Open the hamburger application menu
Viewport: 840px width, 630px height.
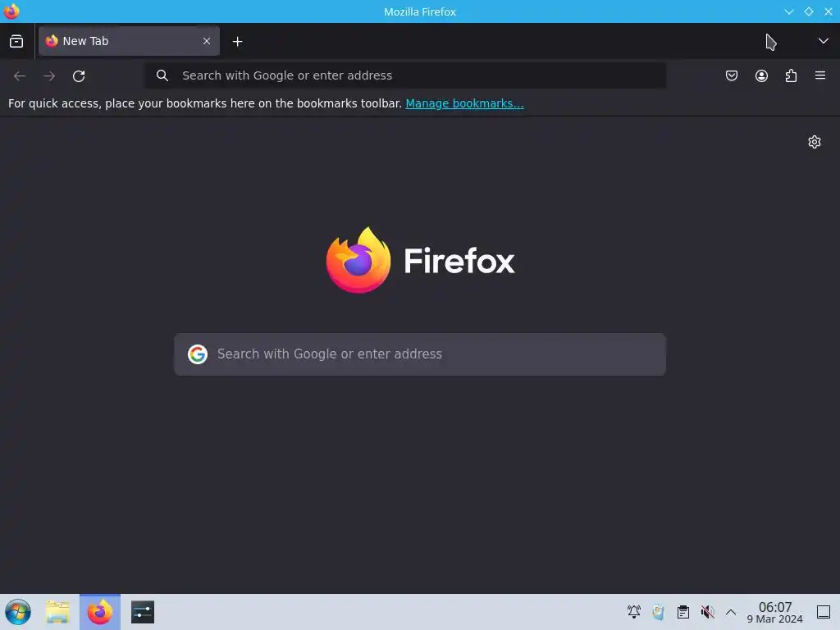click(820, 75)
